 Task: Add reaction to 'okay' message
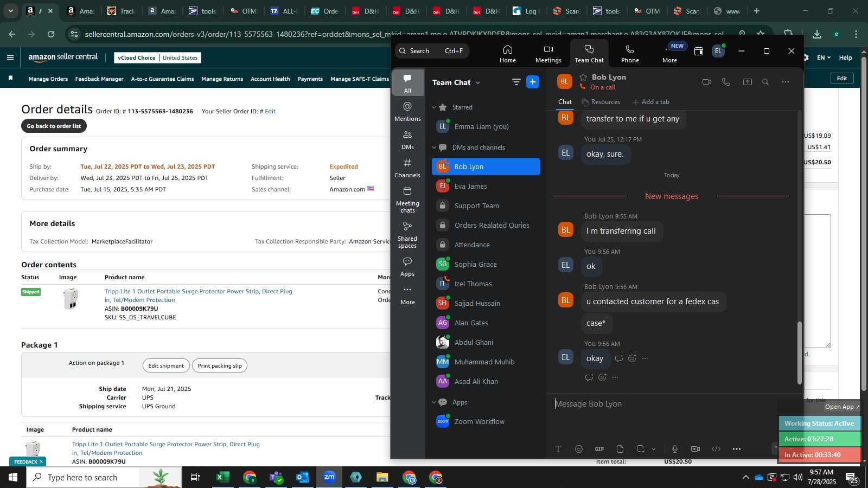pos(632,358)
